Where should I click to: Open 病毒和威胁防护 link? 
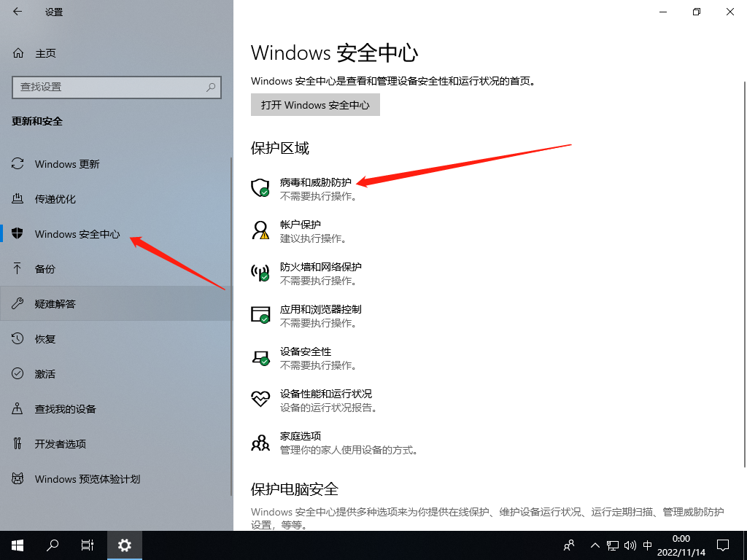click(316, 182)
